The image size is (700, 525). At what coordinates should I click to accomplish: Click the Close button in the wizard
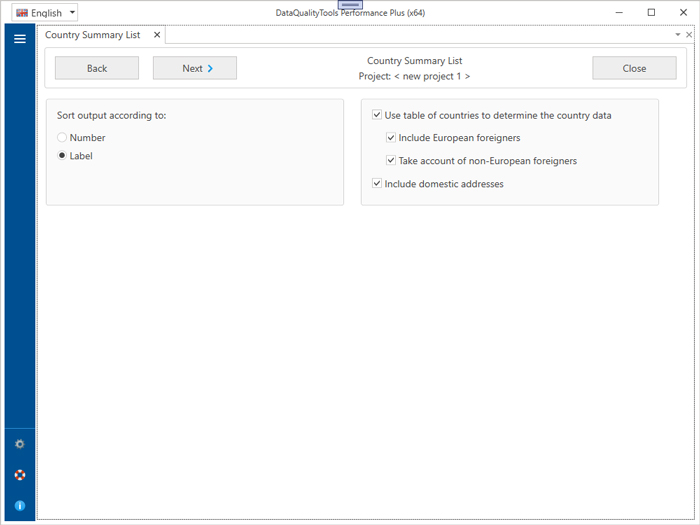coord(634,68)
